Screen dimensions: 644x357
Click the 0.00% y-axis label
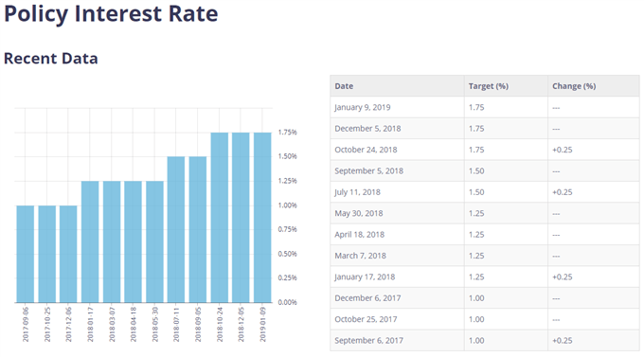click(288, 302)
